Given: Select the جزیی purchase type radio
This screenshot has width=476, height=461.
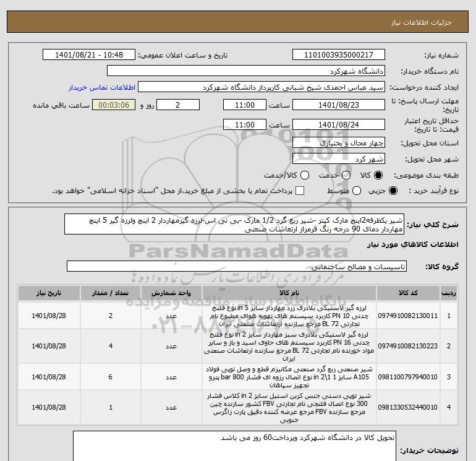Looking at the screenshot, I should click(393, 191).
